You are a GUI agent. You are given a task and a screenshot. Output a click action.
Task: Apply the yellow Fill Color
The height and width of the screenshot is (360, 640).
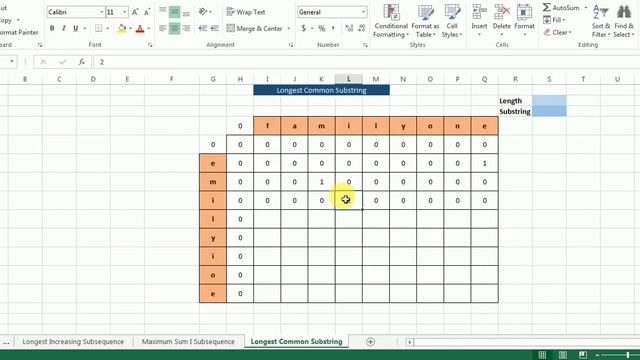coord(122,29)
